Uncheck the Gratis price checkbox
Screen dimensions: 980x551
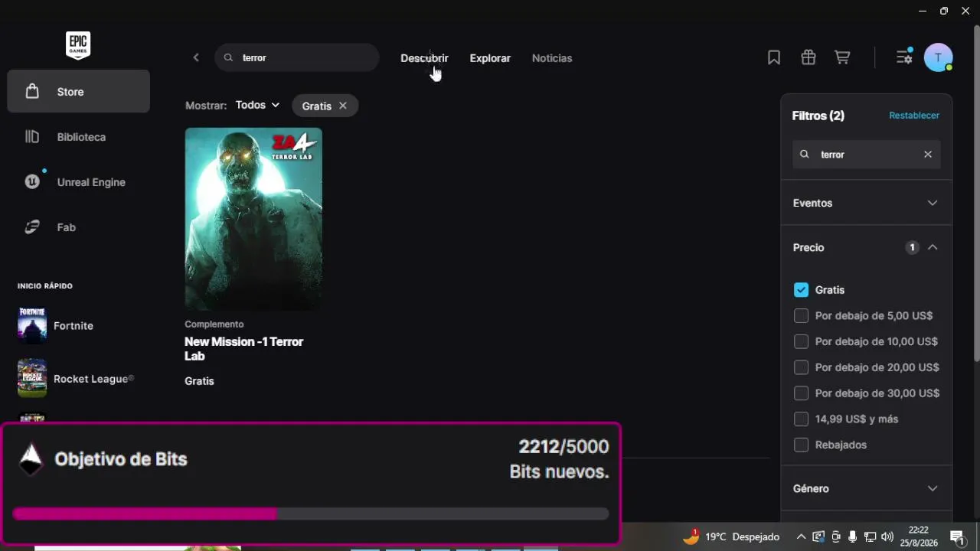click(801, 290)
